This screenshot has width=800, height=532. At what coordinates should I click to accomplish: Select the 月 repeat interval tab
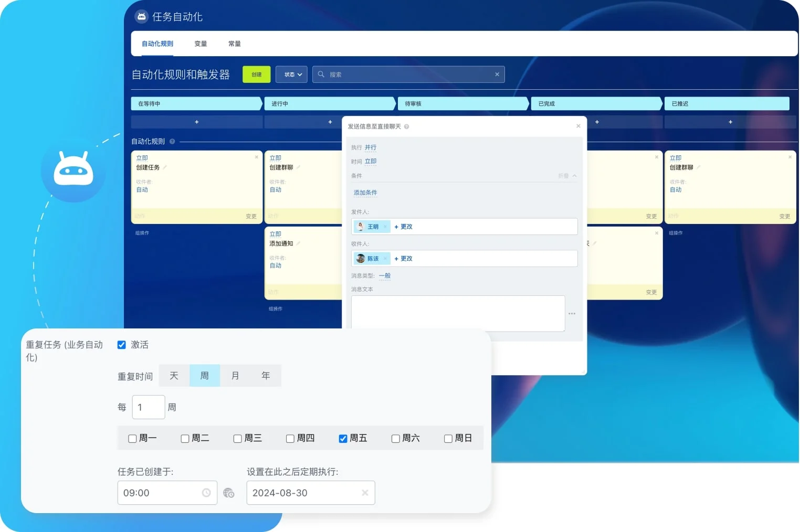(235, 375)
